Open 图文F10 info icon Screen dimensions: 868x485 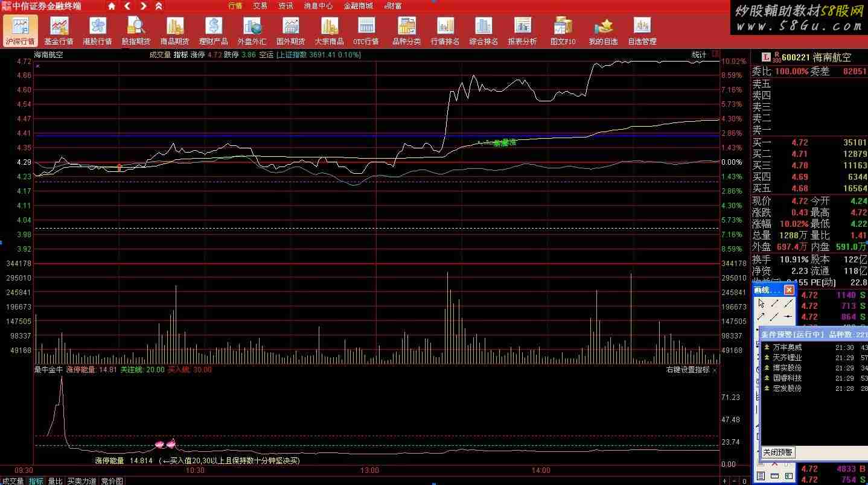click(x=563, y=30)
